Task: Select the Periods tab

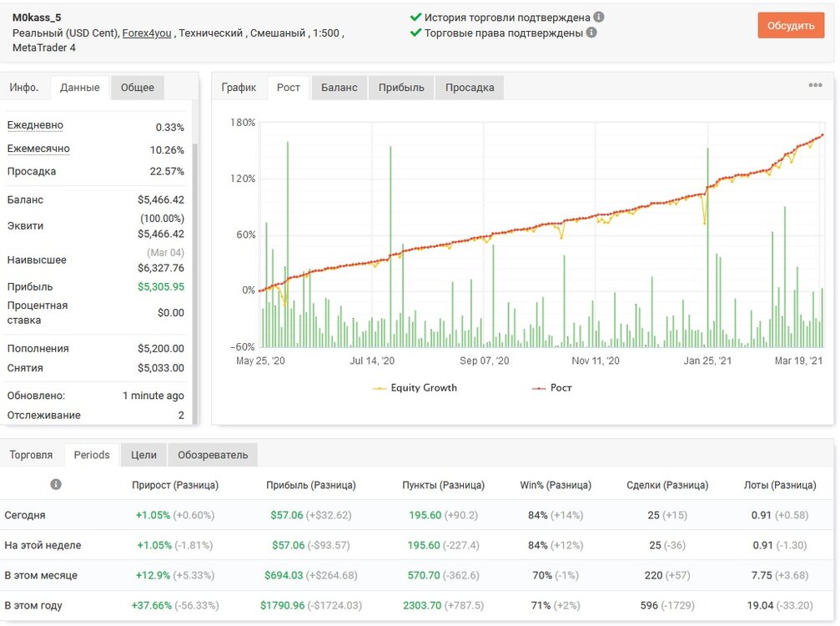Action: coord(92,455)
